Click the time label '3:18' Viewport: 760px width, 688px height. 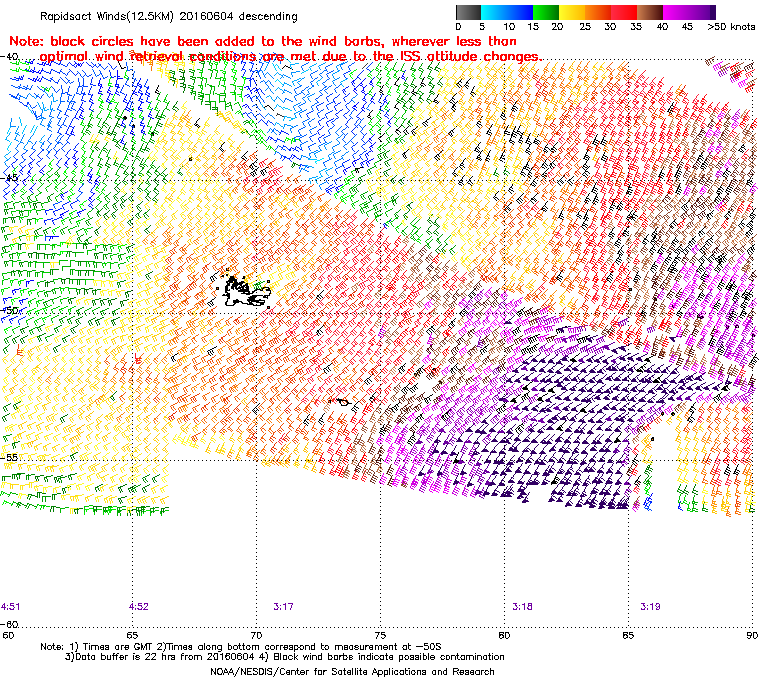coord(522,607)
